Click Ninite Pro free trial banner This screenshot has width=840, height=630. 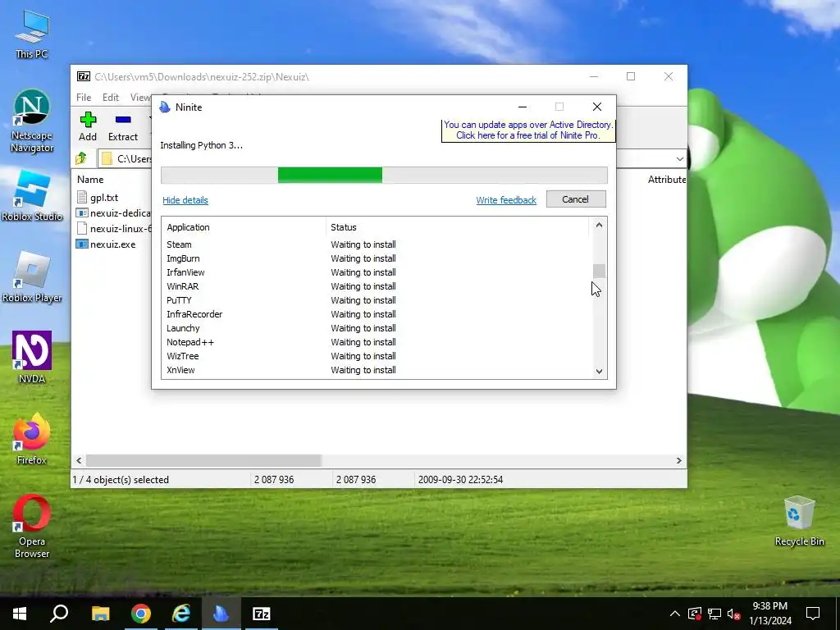click(x=528, y=130)
